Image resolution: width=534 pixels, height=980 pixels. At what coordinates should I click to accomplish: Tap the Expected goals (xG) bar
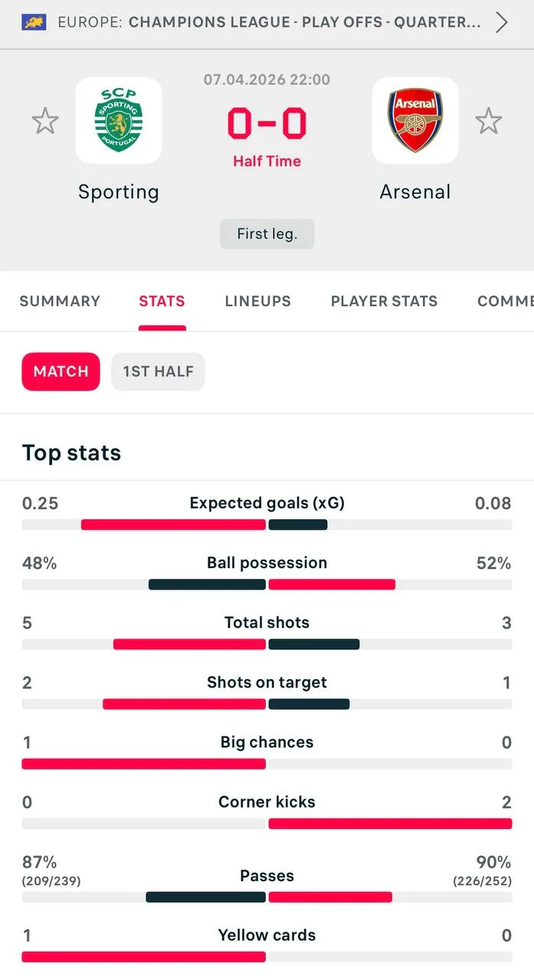click(x=267, y=524)
